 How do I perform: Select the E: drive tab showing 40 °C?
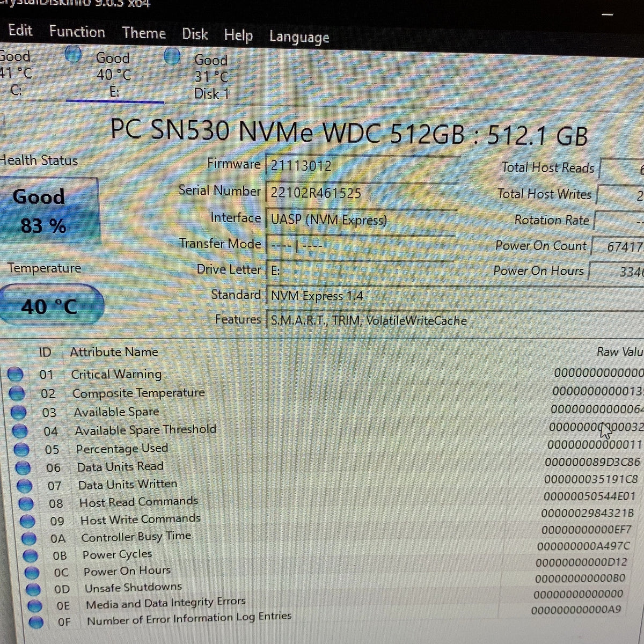point(114,75)
